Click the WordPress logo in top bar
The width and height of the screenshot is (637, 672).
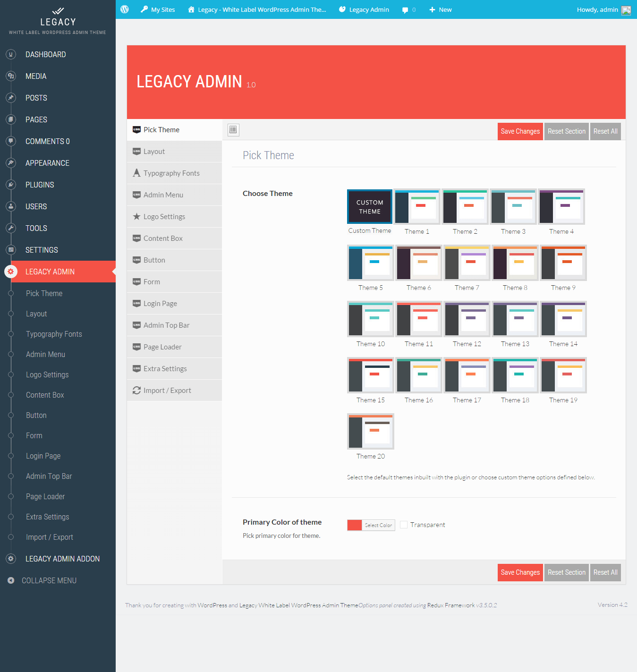point(125,9)
